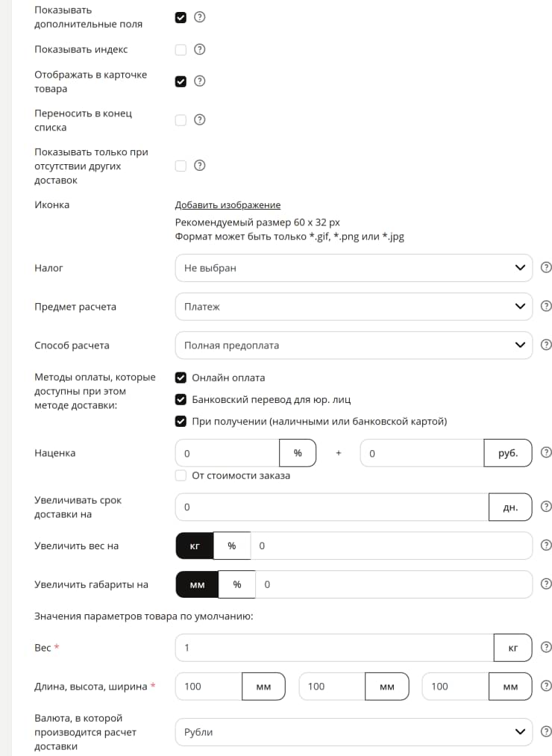Click help icon next to Налог dropdown

point(546,267)
